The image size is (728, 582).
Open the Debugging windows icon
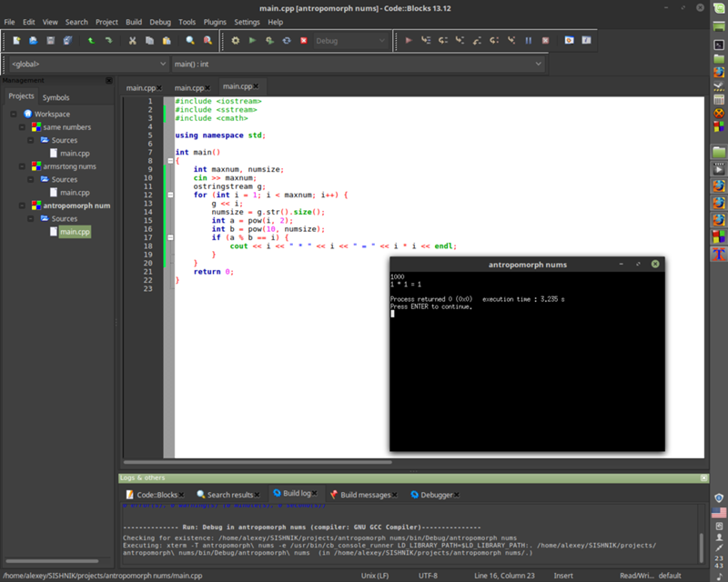point(570,40)
